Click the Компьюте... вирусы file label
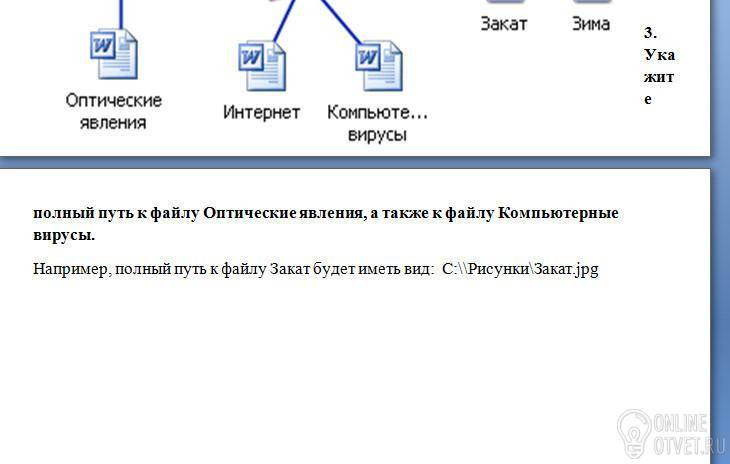Screen dimensions: 730x464 pos(377,123)
